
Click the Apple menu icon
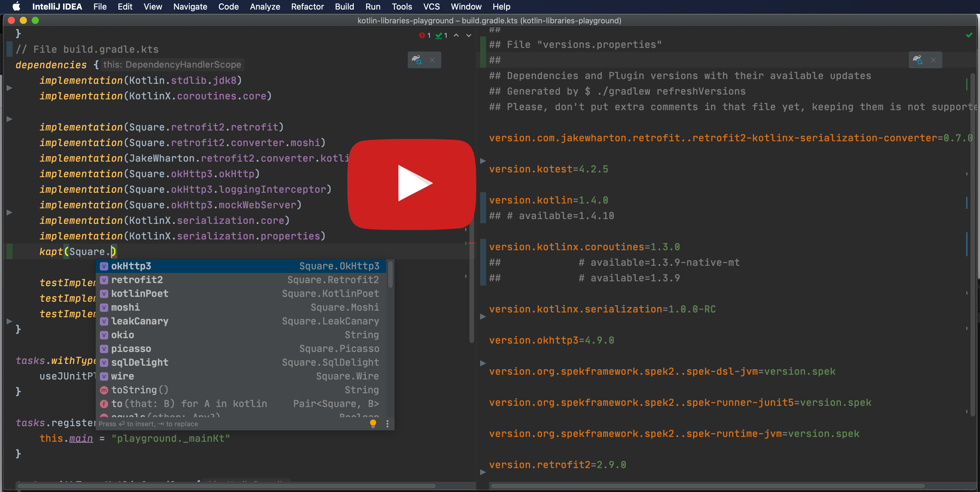tap(16, 7)
